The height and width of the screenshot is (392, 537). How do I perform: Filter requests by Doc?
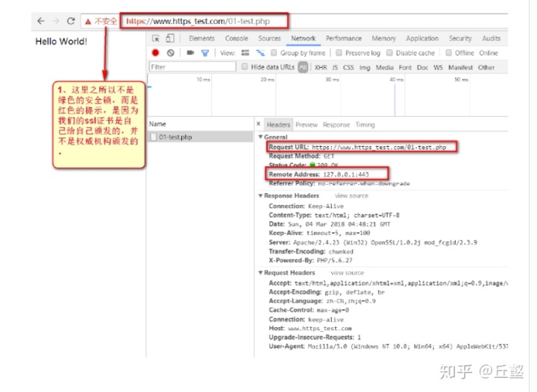point(422,67)
